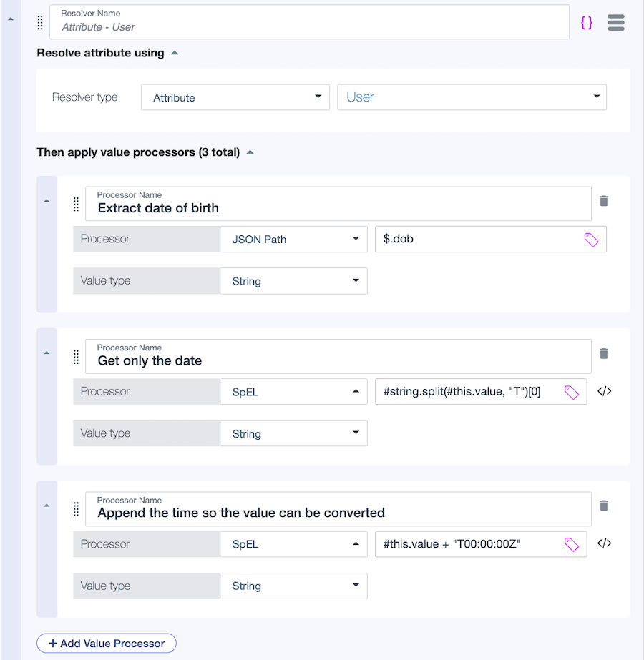
Task: Click the tag icon beside the #this.value expression
Action: coord(572,543)
